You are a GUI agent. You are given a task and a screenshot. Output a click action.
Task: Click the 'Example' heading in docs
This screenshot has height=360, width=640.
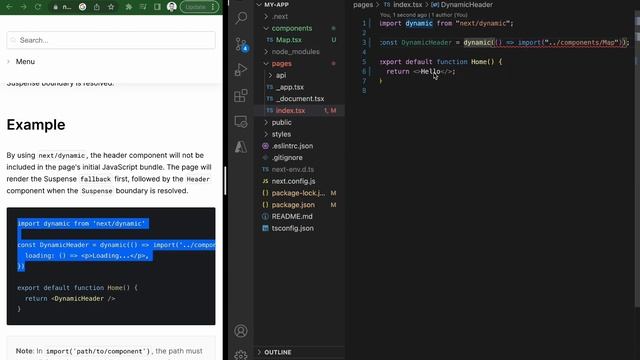[36, 124]
